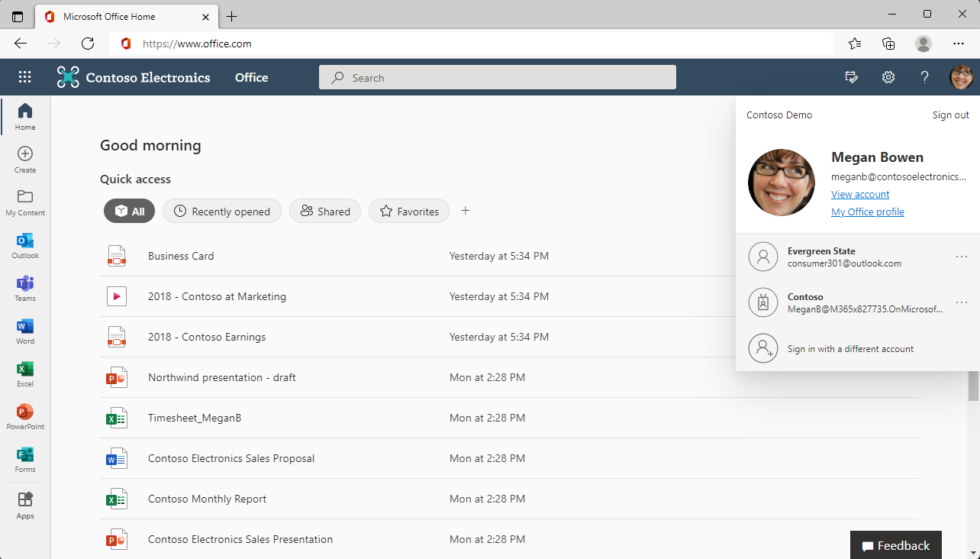Launch Outlook from the sidebar

coord(25,245)
